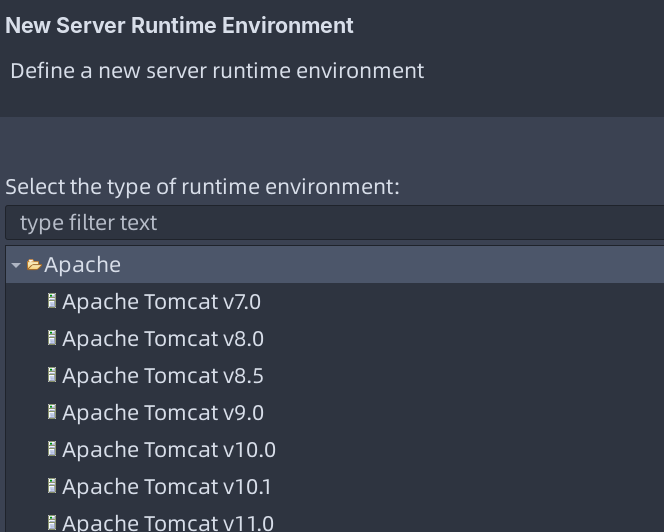Viewport: 664px width, 532px height.
Task: Click server icon beside Tomcat v8.5
Action: tap(52, 375)
